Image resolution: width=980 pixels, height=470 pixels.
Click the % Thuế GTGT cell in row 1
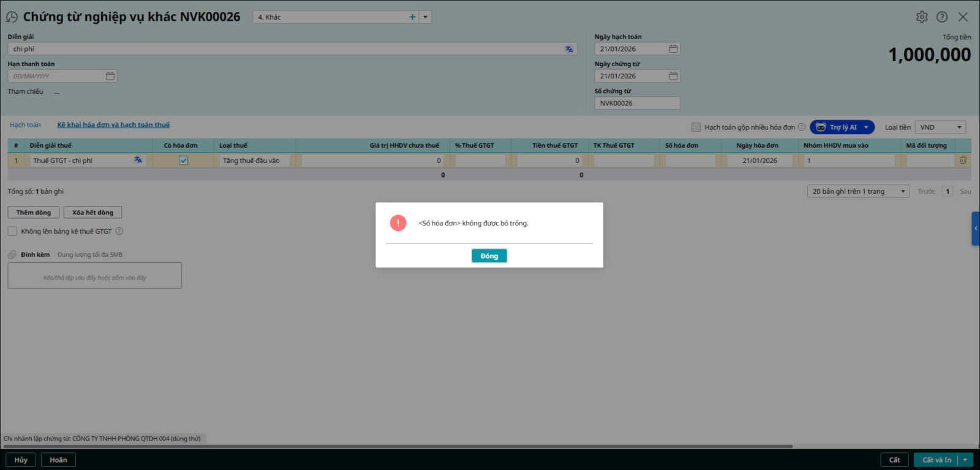pos(480,161)
